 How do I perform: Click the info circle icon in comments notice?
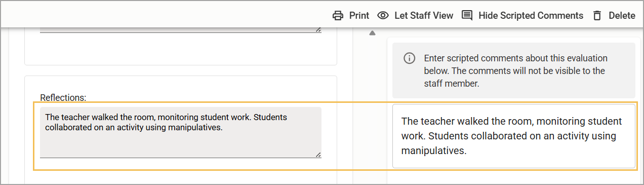(x=409, y=58)
